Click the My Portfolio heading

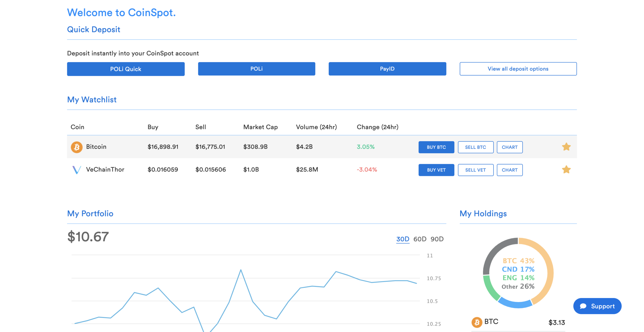click(x=90, y=214)
